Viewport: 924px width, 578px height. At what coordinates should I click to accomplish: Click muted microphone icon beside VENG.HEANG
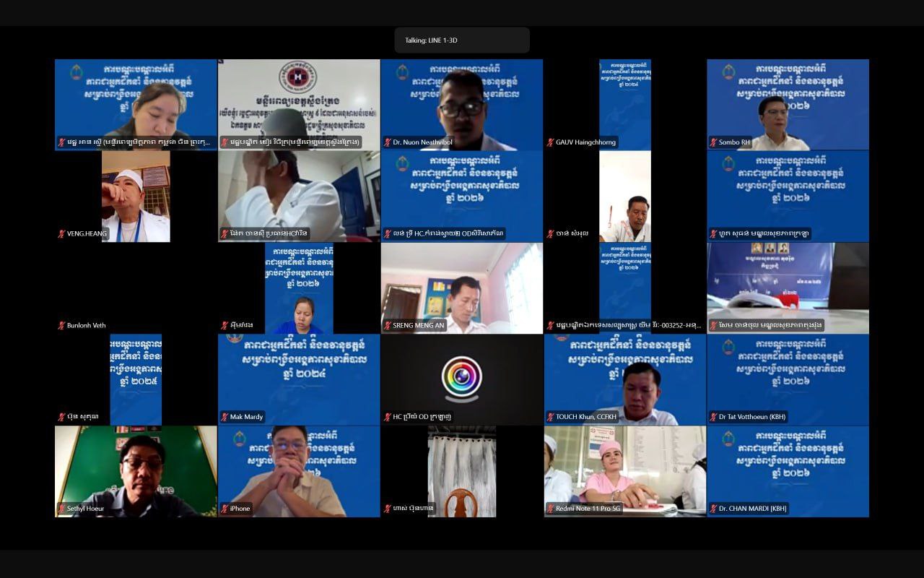tap(62, 234)
